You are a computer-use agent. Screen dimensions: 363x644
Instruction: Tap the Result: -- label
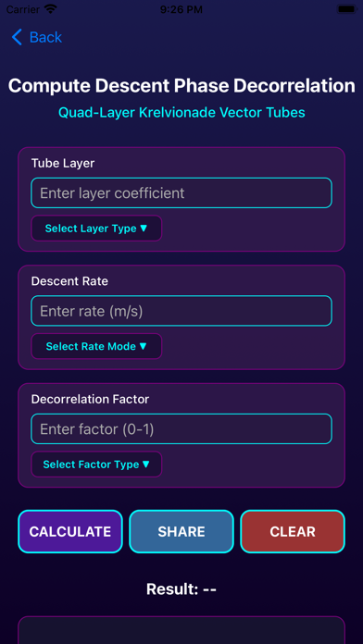[181, 589]
